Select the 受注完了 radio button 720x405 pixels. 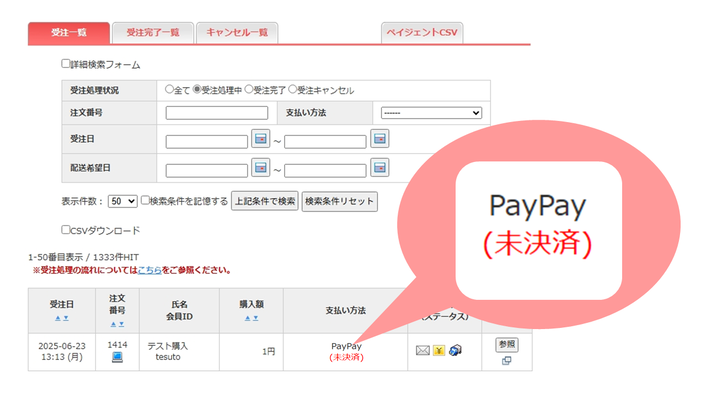[x=249, y=89]
